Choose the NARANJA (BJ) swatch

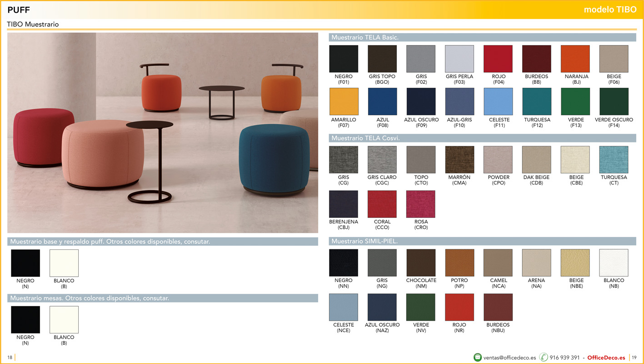point(575,59)
